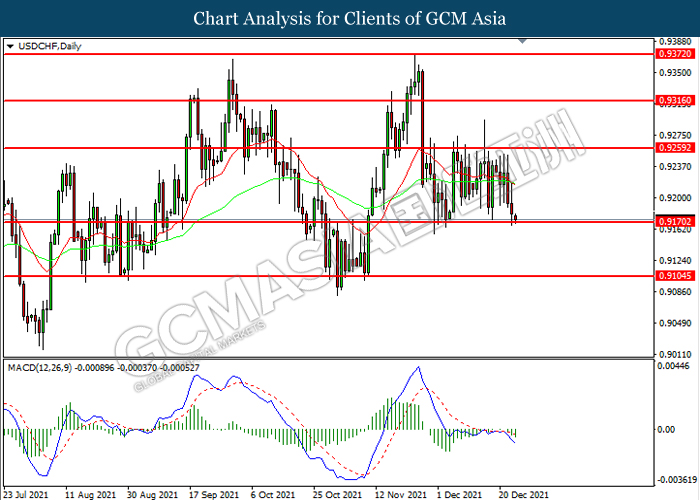Click the 17 Sep 2021 date label
The image size is (700, 500).
point(214,495)
